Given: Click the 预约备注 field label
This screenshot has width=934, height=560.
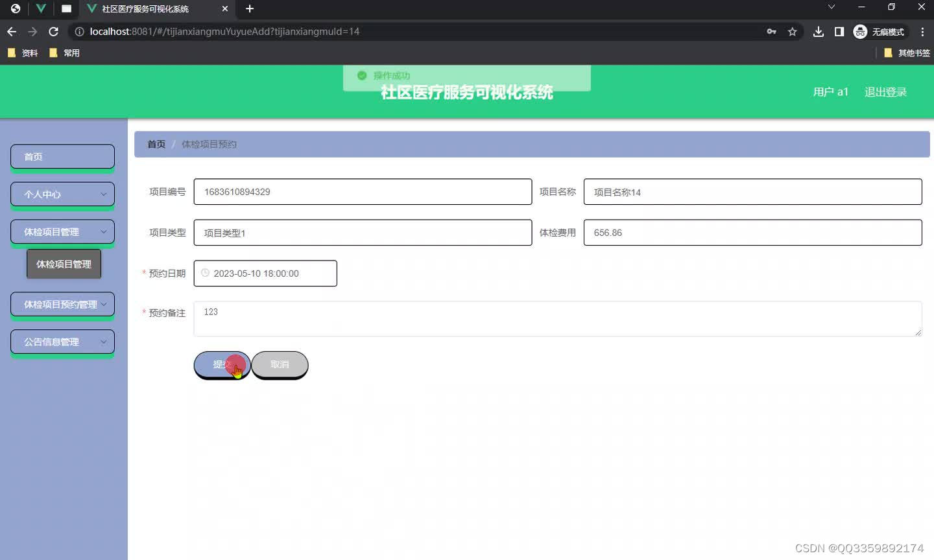Looking at the screenshot, I should tap(167, 313).
